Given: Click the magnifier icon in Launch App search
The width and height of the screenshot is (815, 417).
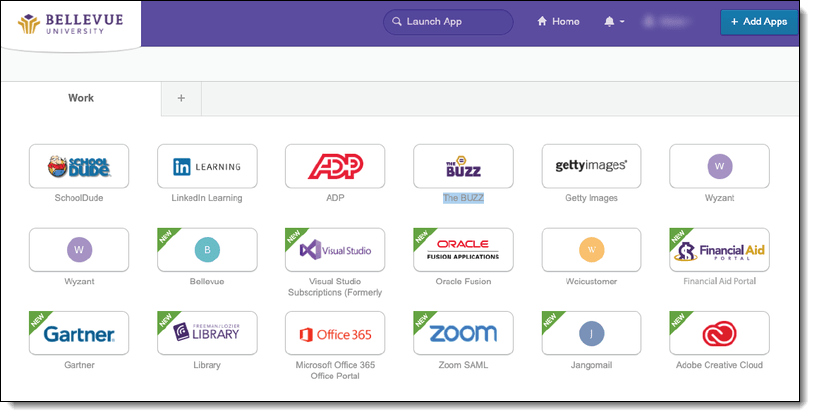Looking at the screenshot, I should coord(397,21).
